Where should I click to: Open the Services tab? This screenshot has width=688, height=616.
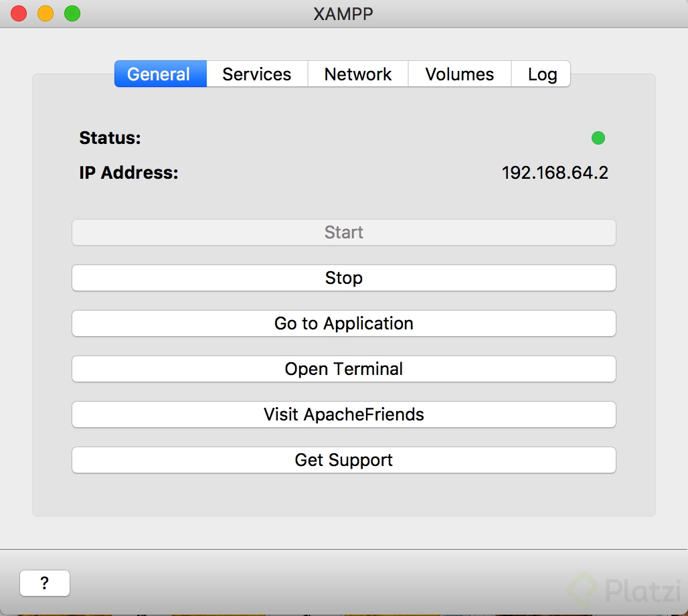[257, 74]
